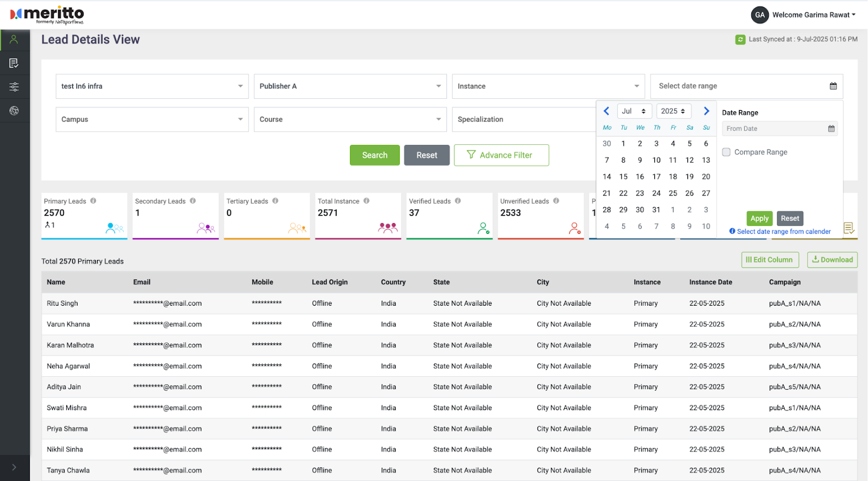Enable the Compare Range checkbox

(726, 153)
